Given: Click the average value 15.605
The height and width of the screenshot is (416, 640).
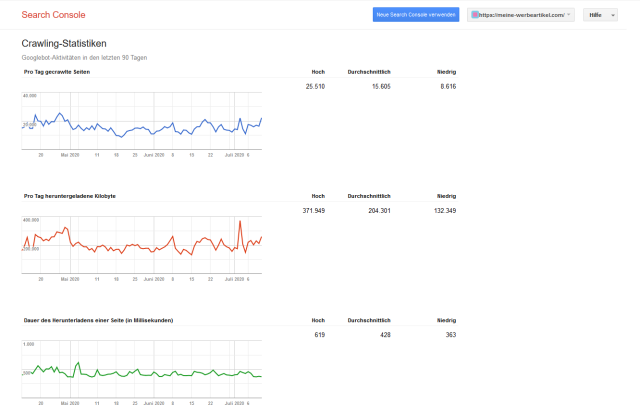Looking at the screenshot, I should pyautogui.click(x=381, y=87).
